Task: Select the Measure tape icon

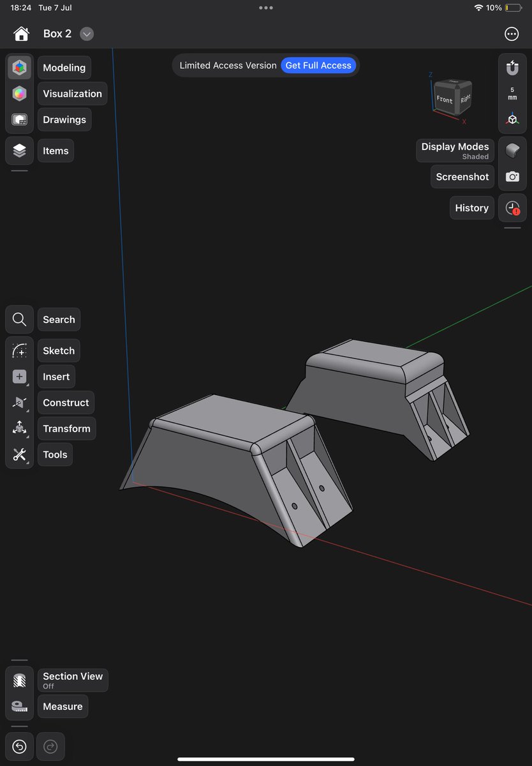Action: point(19,707)
